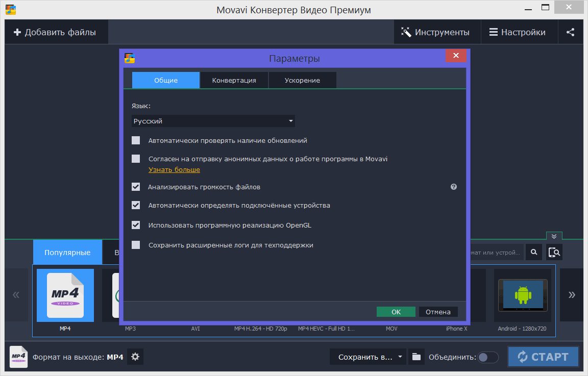The height and width of the screenshot is (376, 588).
Task: Click the format search input field
Action: [x=497, y=253]
